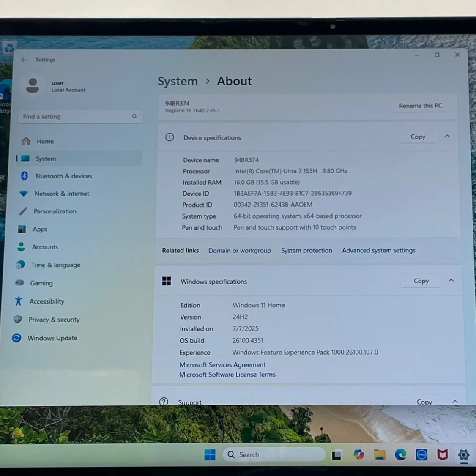Viewport: 476px width, 476px height.
Task: Collapse the Device specifications section
Action: [x=447, y=136]
